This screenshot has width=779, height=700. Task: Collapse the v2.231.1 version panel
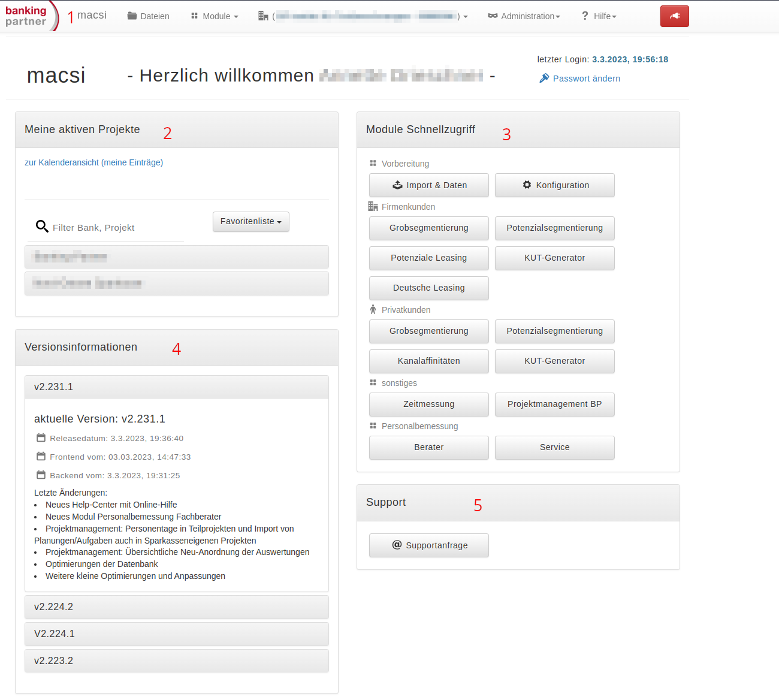(177, 387)
